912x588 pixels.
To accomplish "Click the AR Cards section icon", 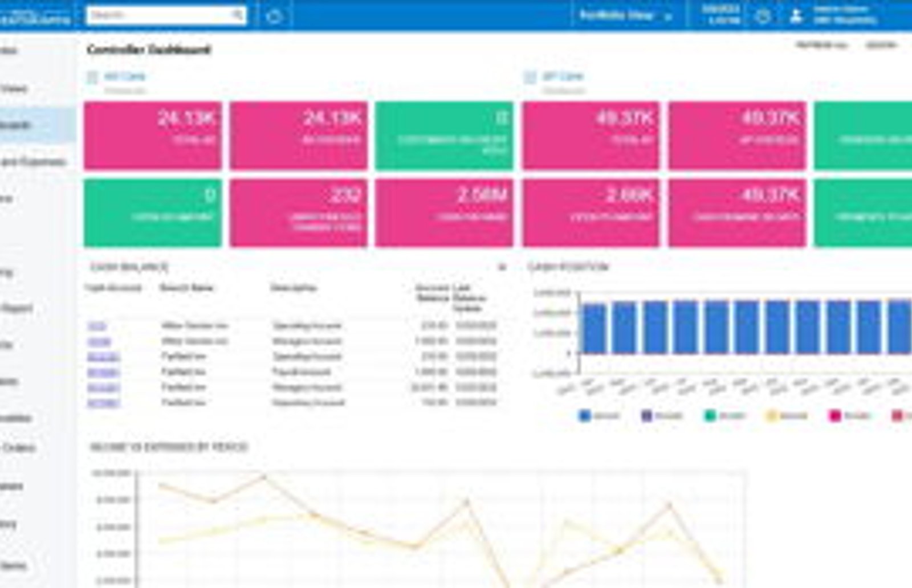I will click(x=92, y=77).
